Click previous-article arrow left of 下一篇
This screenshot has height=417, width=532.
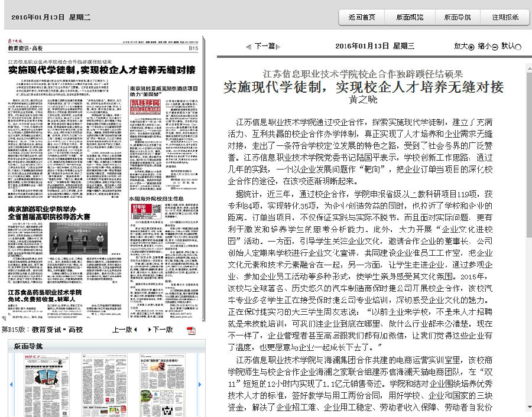249,46
